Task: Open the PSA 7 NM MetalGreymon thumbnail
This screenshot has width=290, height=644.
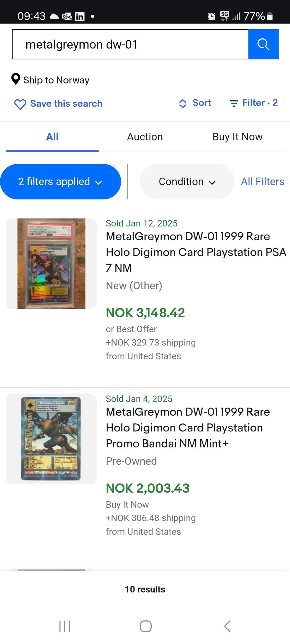Action: click(51, 264)
